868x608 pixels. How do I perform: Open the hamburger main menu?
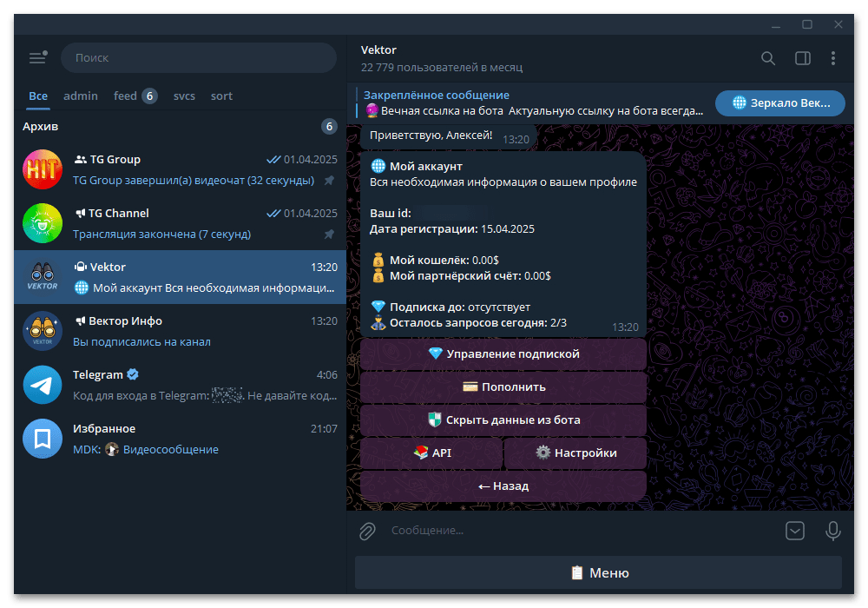click(x=37, y=57)
